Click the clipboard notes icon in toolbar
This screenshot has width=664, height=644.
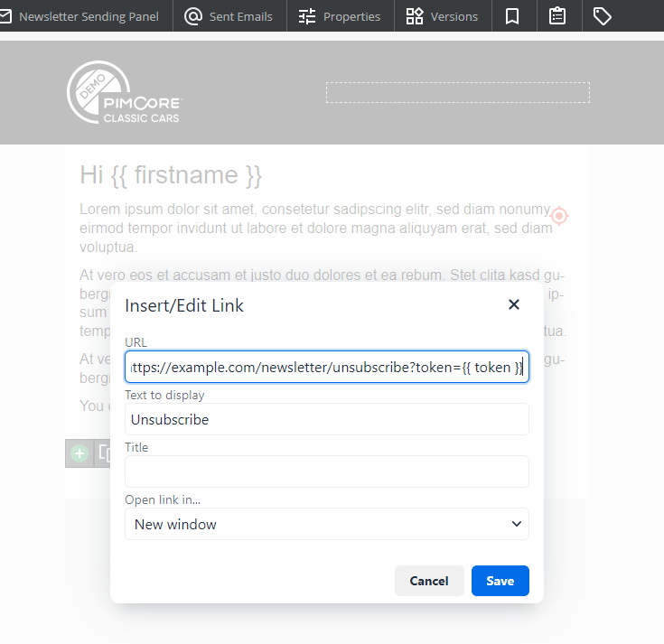coord(557,16)
